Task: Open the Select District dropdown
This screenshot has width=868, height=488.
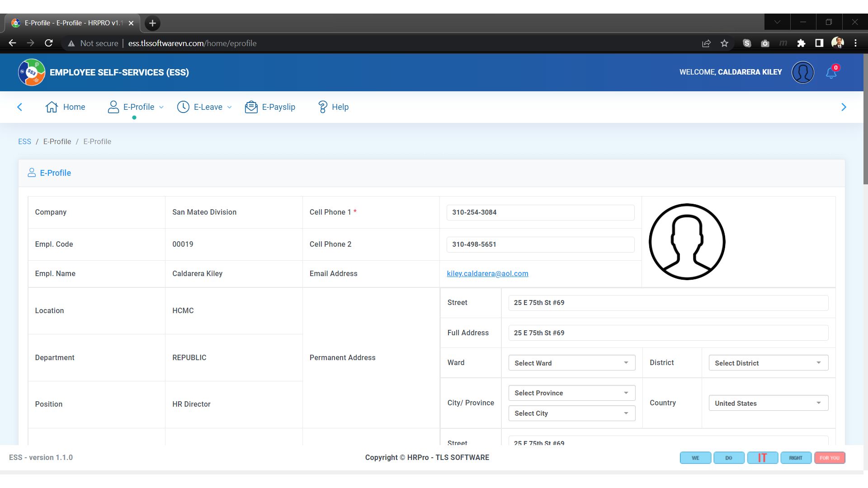Action: pyautogui.click(x=768, y=363)
